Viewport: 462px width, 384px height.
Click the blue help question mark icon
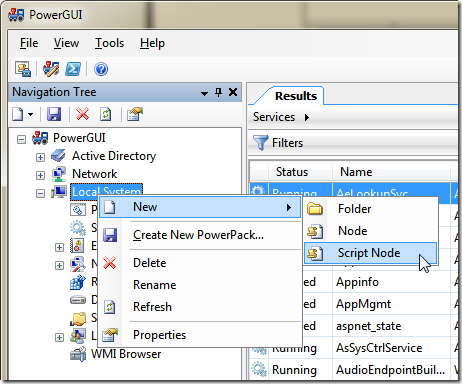(x=101, y=69)
